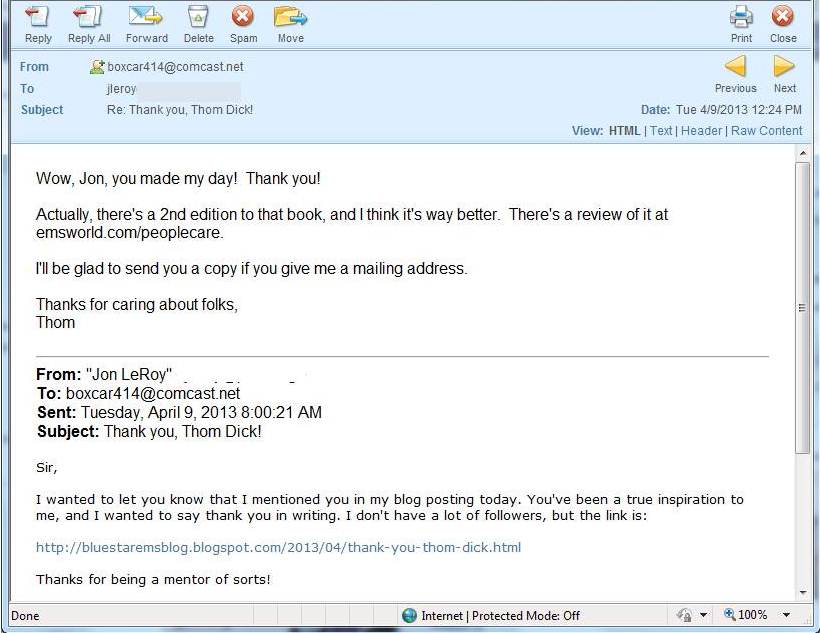Go to the Previous message arrow
The height and width of the screenshot is (633, 820).
pos(735,67)
